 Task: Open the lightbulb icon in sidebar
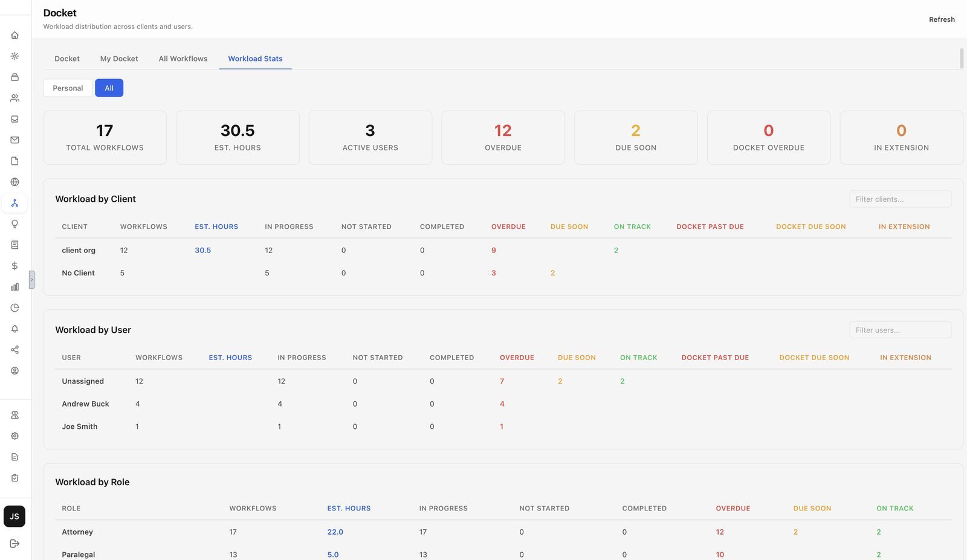tap(15, 224)
